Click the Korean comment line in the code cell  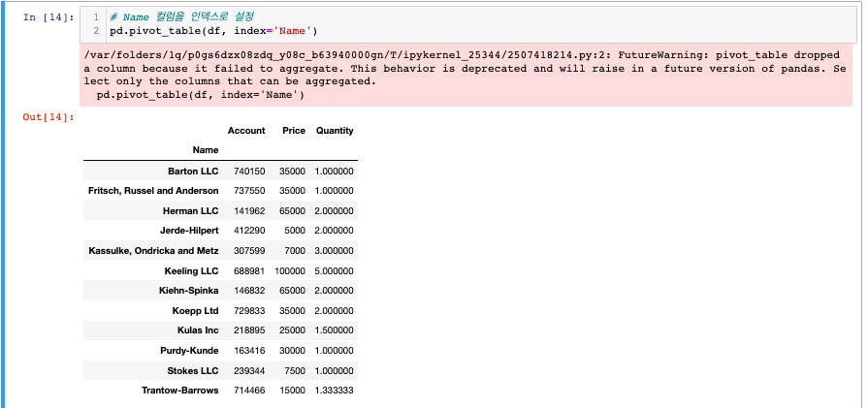coord(181,17)
